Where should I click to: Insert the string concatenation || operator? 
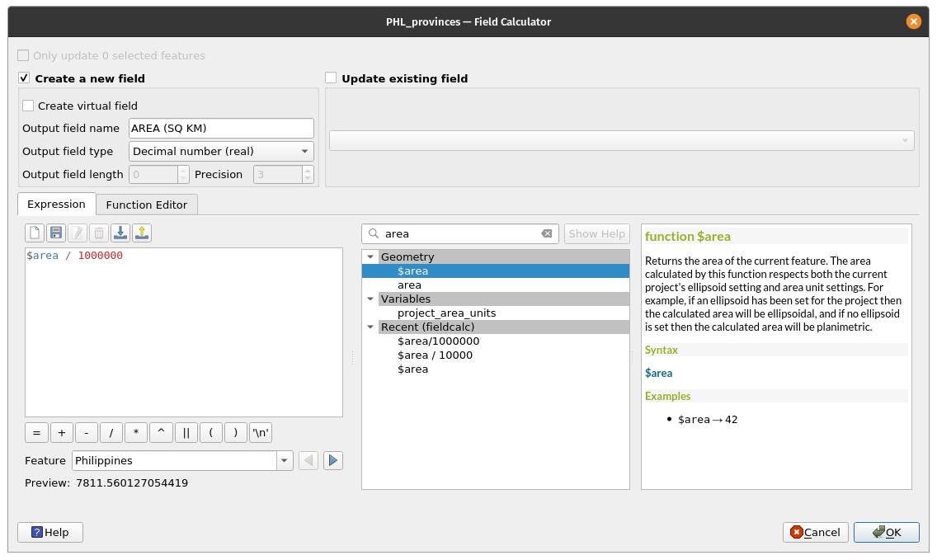click(x=186, y=433)
